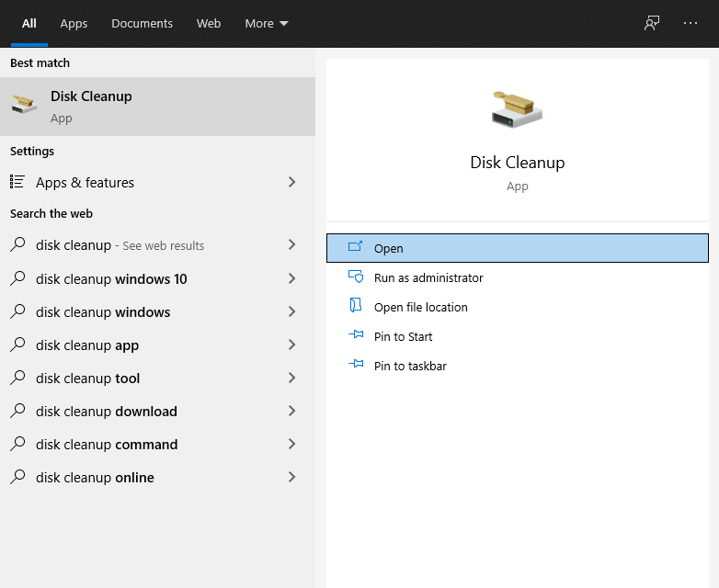Search the web for disk cleanup tool
This screenshot has height=588, width=719.
pyautogui.click(x=88, y=379)
